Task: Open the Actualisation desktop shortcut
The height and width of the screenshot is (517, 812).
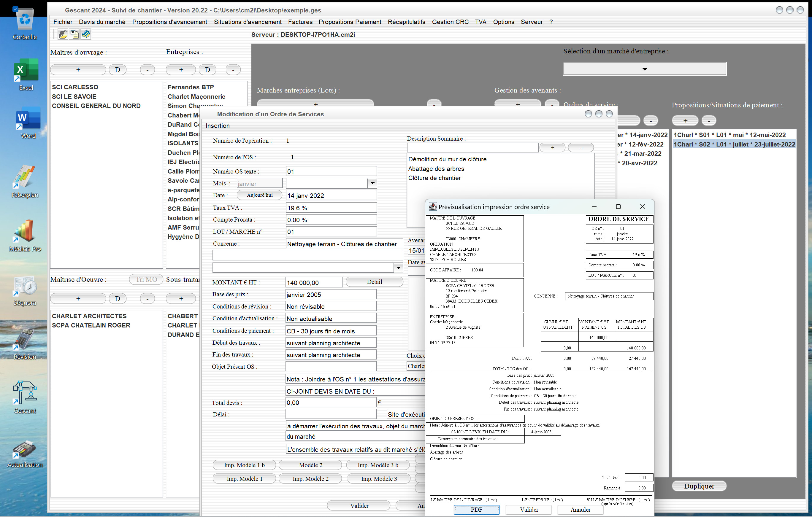Action: point(25,454)
